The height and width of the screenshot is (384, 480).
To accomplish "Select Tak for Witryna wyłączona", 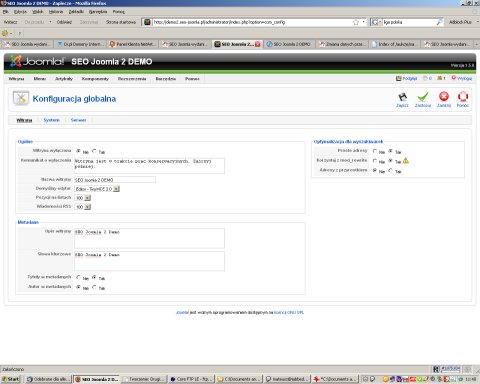I will (94, 151).
